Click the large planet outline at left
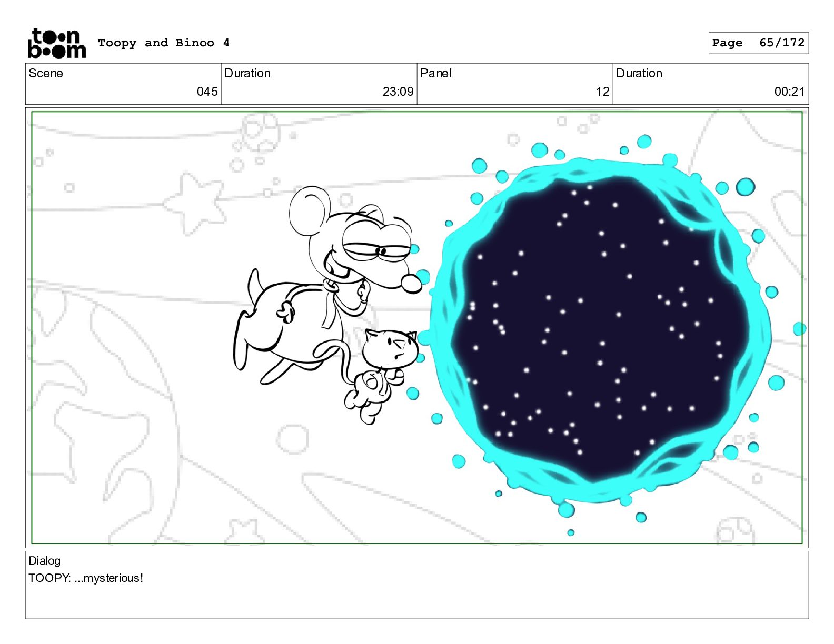Screen dimensions: 834x644 pos(100,421)
